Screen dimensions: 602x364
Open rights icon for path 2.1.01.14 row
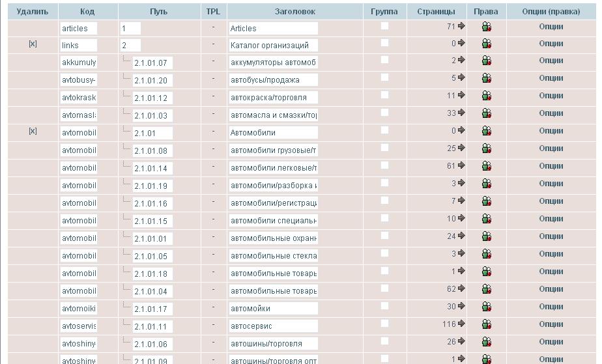pos(486,167)
